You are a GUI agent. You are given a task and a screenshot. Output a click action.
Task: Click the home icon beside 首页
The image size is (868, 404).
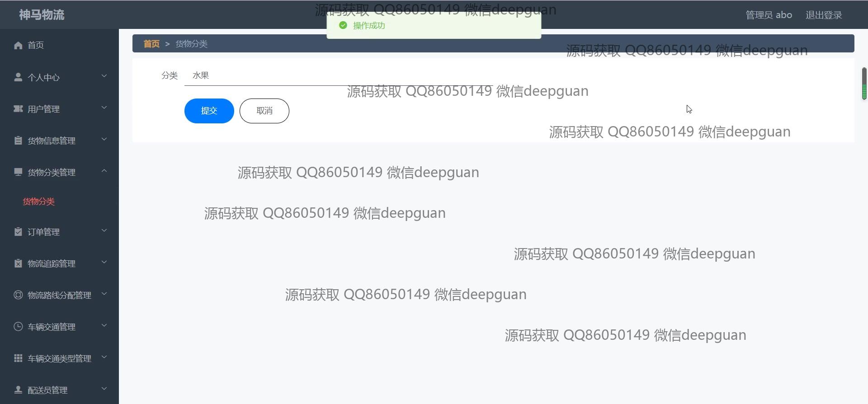point(18,45)
